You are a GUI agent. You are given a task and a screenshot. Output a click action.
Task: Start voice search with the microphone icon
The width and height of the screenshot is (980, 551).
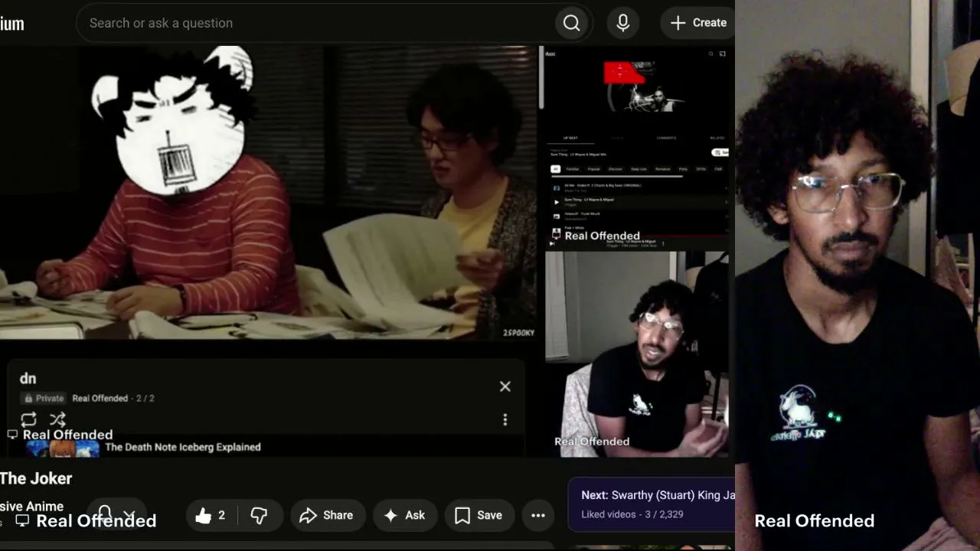pos(623,23)
